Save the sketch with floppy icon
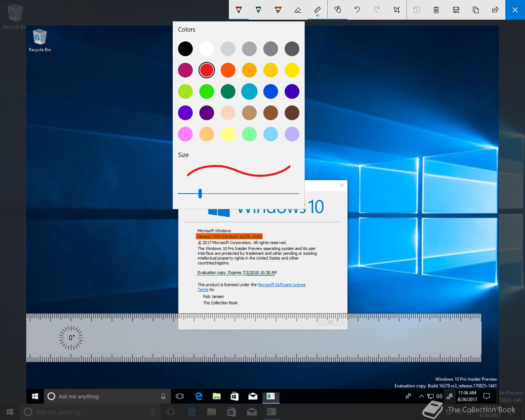Viewport: 525px width, 420px height. click(x=456, y=10)
